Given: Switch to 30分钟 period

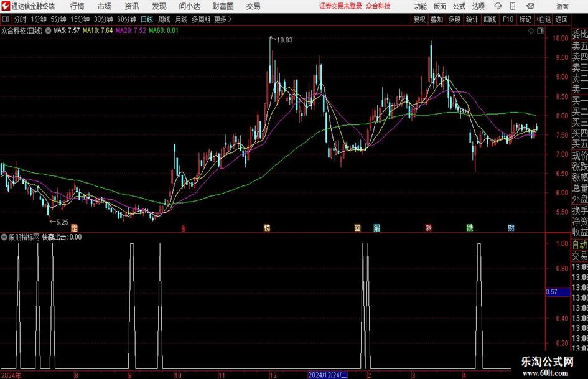Looking at the screenshot, I should tap(103, 19).
